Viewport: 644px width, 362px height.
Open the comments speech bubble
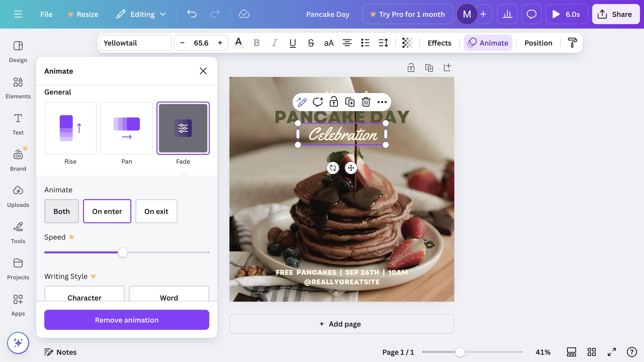tap(531, 14)
